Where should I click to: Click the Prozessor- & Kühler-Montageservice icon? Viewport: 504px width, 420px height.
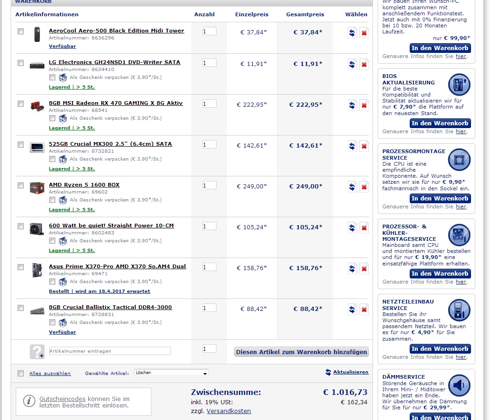(459, 235)
